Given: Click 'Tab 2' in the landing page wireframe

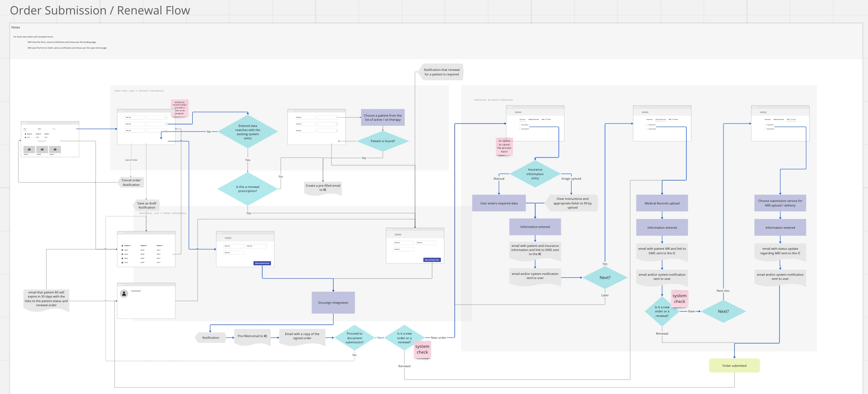Looking at the screenshot, I should point(40,129).
